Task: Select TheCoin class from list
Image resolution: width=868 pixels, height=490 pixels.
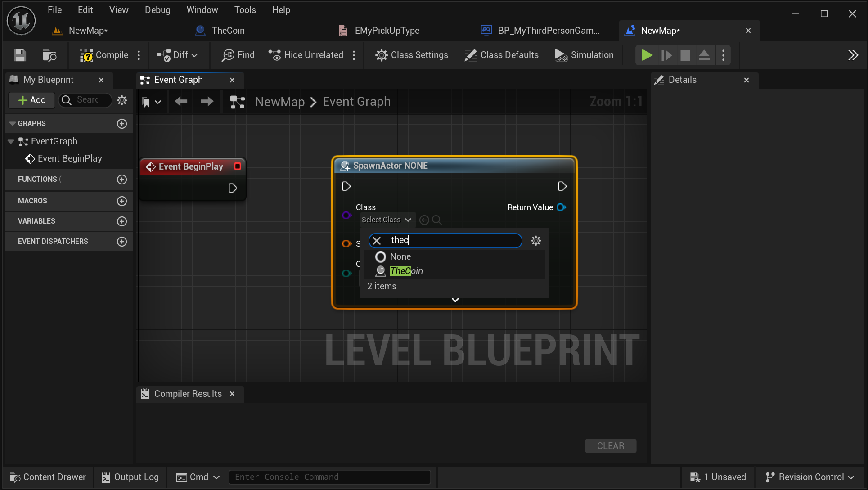Action: (455, 271)
